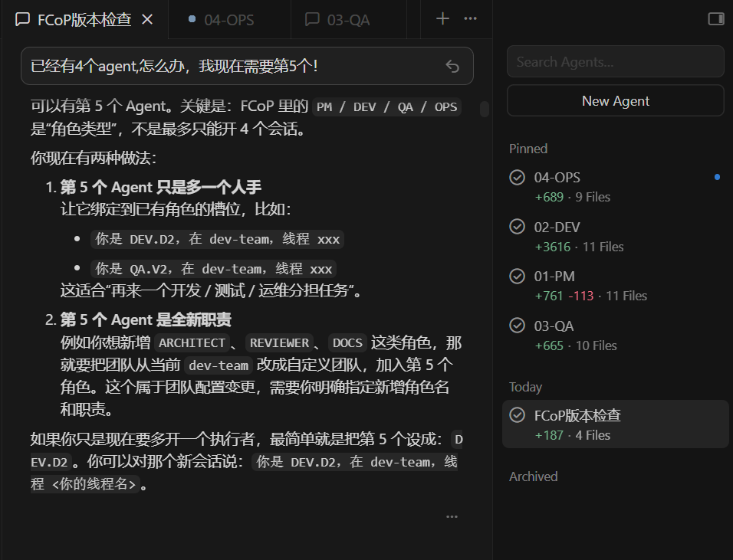The height and width of the screenshot is (560, 733).
Task: Close the FCoP版本检查 tab
Action: [x=147, y=20]
